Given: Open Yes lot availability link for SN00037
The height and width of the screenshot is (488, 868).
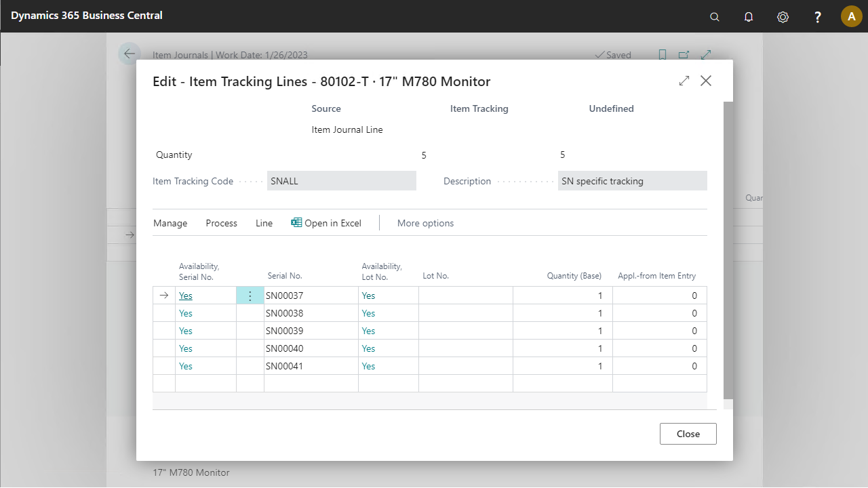Looking at the screenshot, I should (368, 296).
